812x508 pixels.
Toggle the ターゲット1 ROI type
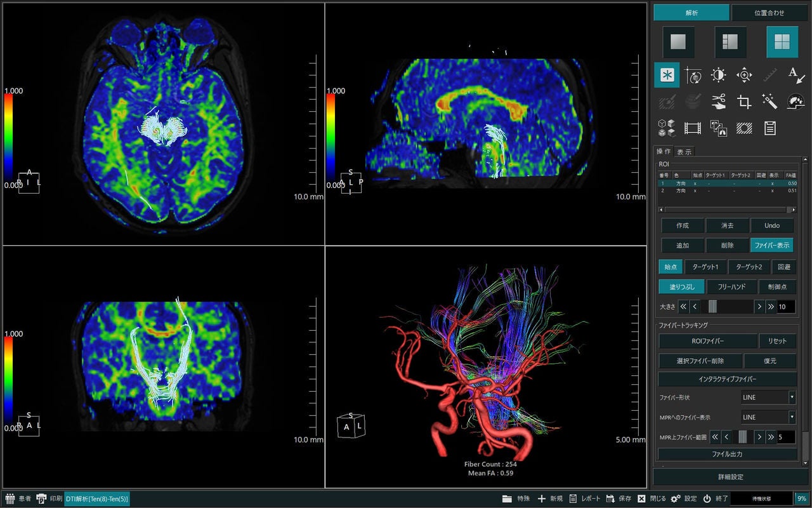(x=705, y=267)
